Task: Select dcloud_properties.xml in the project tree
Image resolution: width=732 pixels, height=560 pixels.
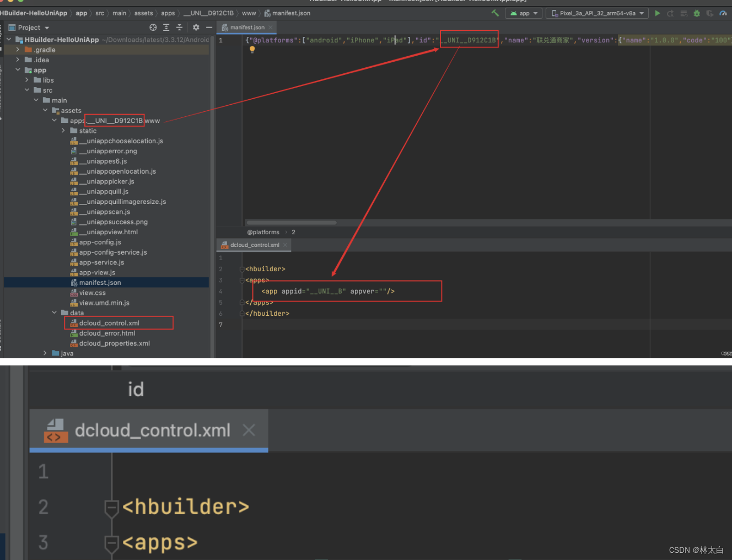Action: [x=114, y=343]
